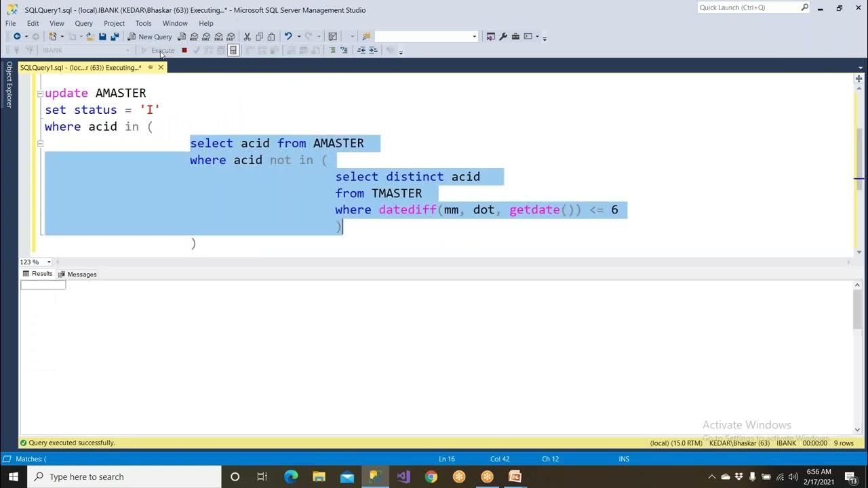Click the Windows Start button
This screenshot has height=488, width=868.
pyautogui.click(x=14, y=476)
